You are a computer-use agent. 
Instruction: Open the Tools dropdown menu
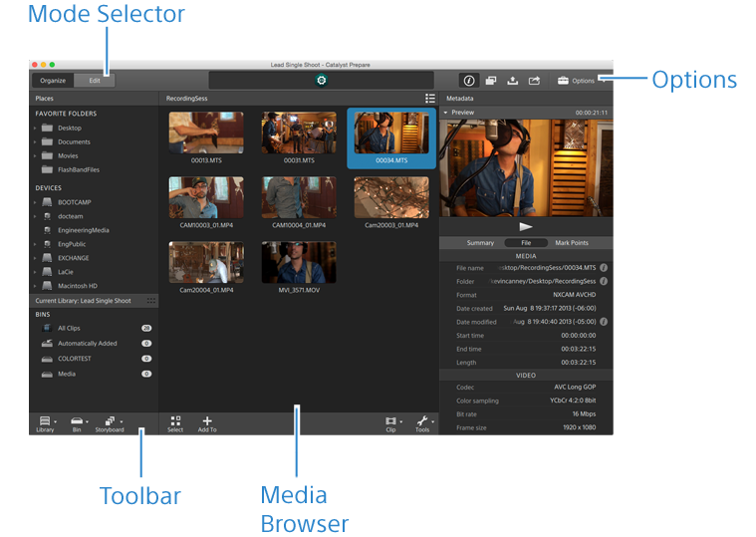point(423,422)
